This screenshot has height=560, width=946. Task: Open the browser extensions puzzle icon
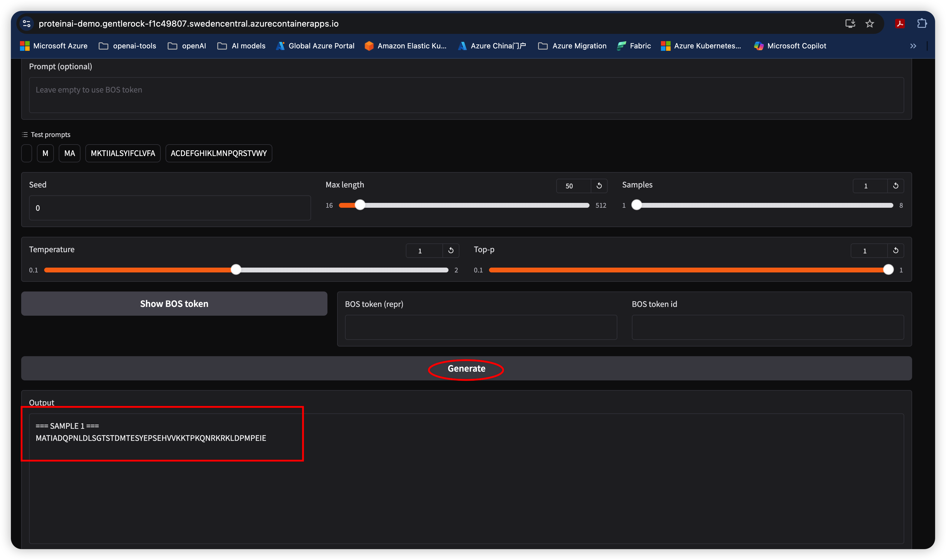coord(921,23)
